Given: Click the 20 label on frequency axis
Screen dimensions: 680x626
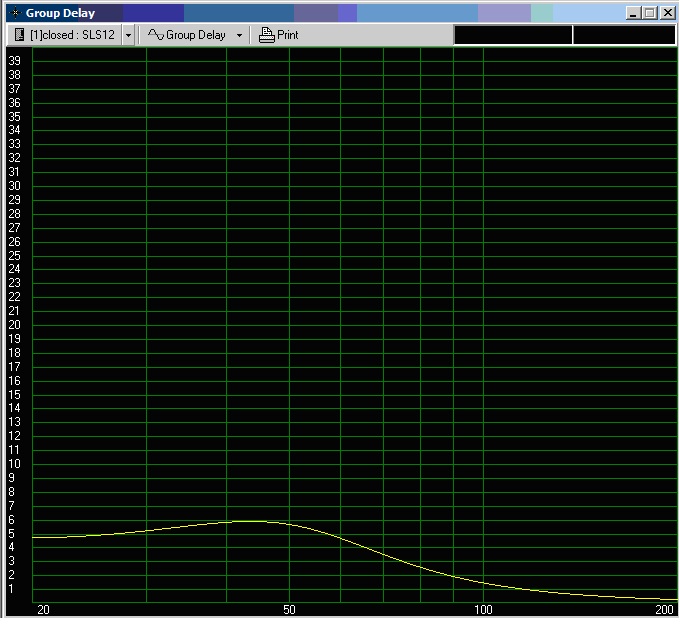Looking at the screenshot, I should tap(42, 609).
